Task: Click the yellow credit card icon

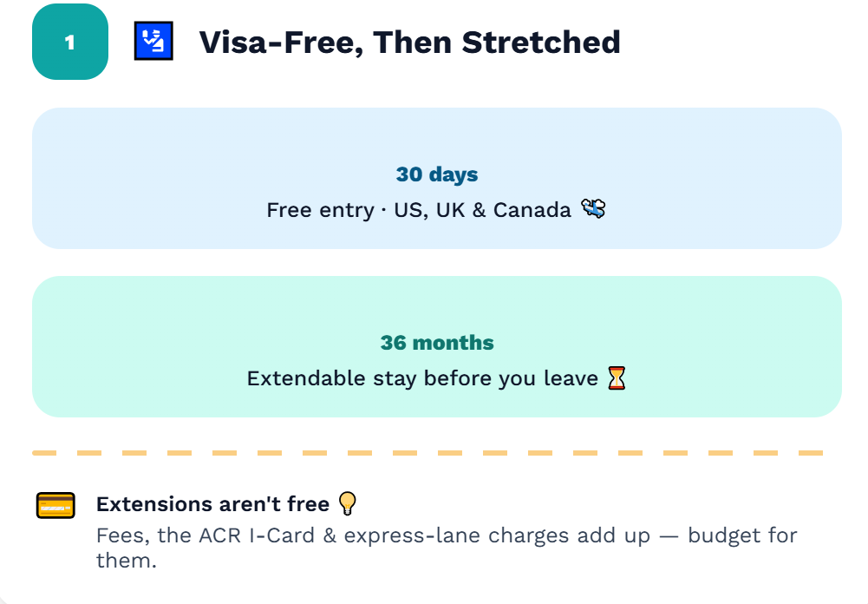Action: point(55,505)
